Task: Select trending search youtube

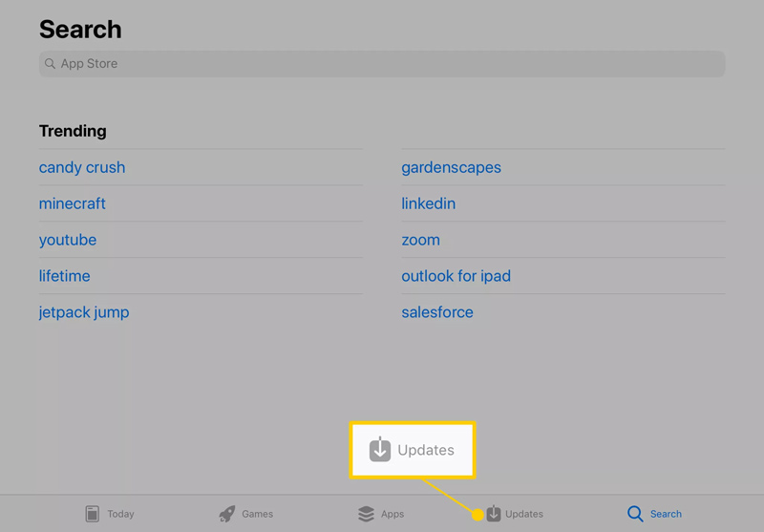Action: point(68,240)
